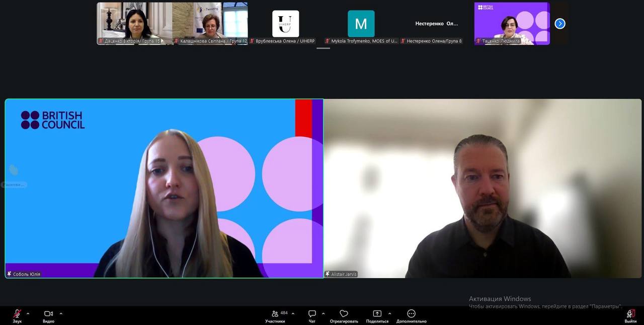This screenshot has height=325, width=644.
Task: Open the Дополнительно more options icon
Action: pos(411,313)
